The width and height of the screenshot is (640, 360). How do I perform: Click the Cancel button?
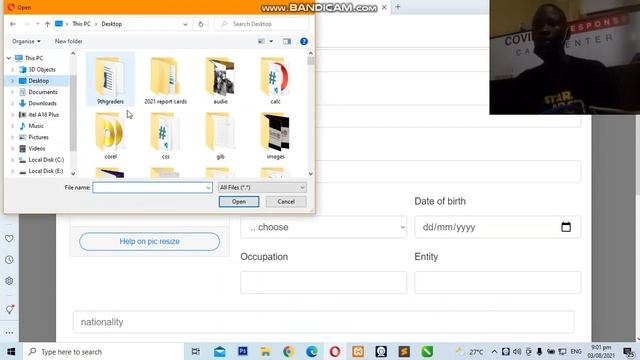[x=286, y=202]
